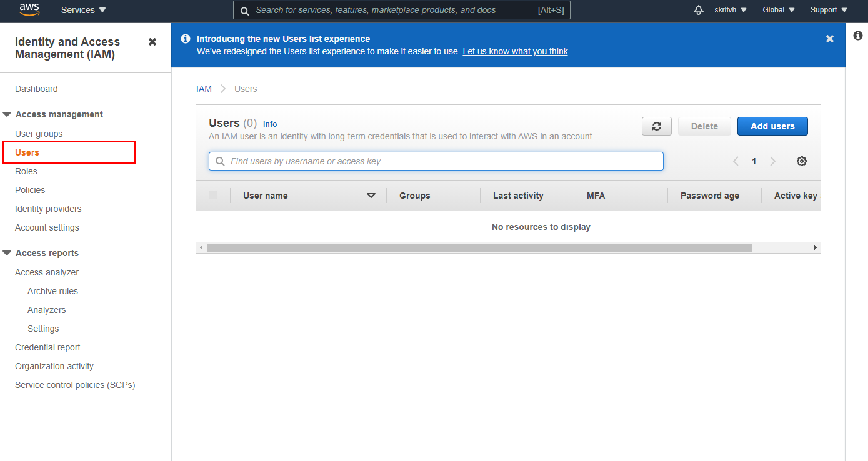Click the top AWS services search box
Viewport: 868px width, 461px height.
pos(402,10)
